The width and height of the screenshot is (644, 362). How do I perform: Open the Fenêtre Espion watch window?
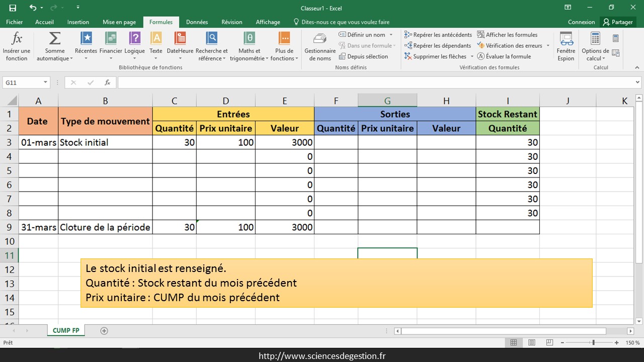click(x=566, y=46)
